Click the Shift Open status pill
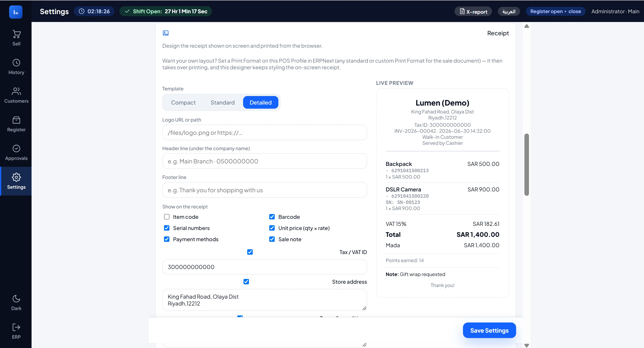The width and height of the screenshot is (644, 348). point(165,11)
